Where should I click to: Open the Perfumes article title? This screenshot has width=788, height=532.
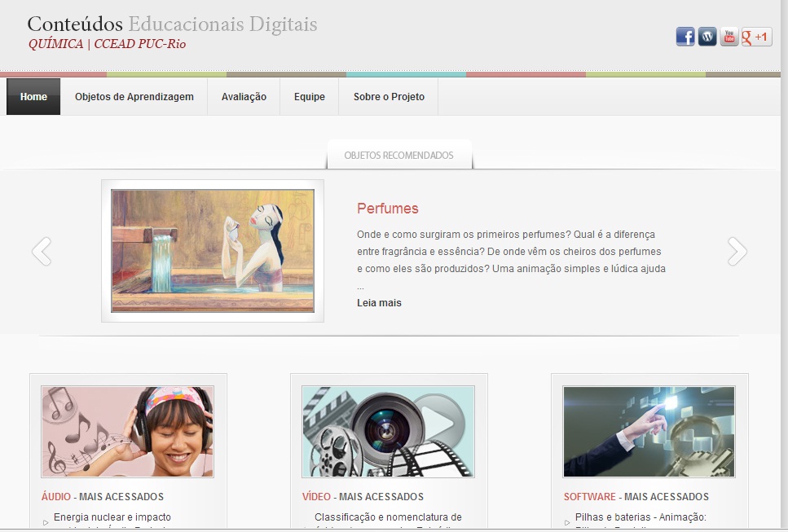point(388,209)
